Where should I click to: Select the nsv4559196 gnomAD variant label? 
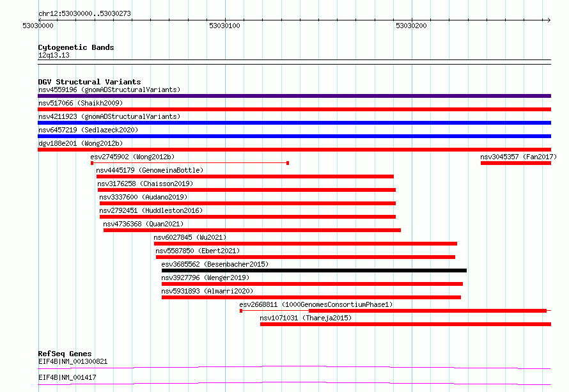pyautogui.click(x=109, y=90)
